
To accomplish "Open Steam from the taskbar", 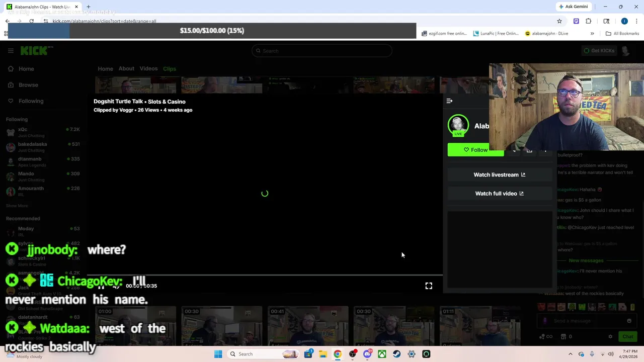I will [396, 354].
